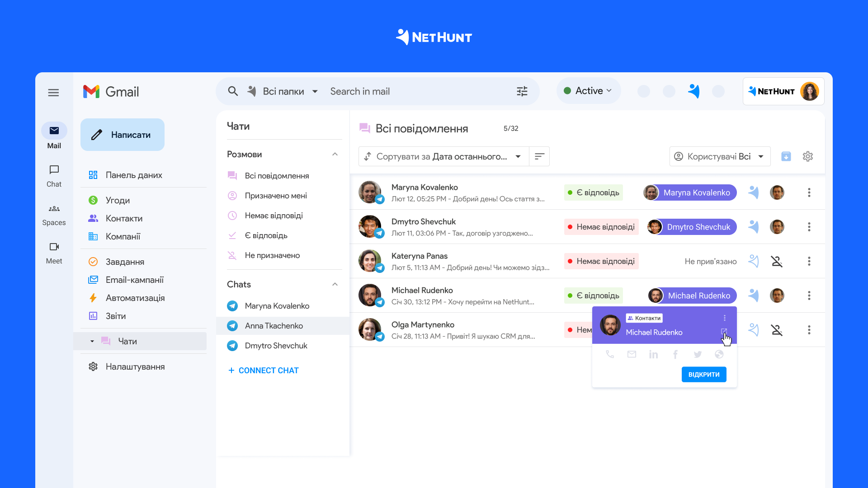Collapse the Чати tree arrow in sidebar

(92, 341)
